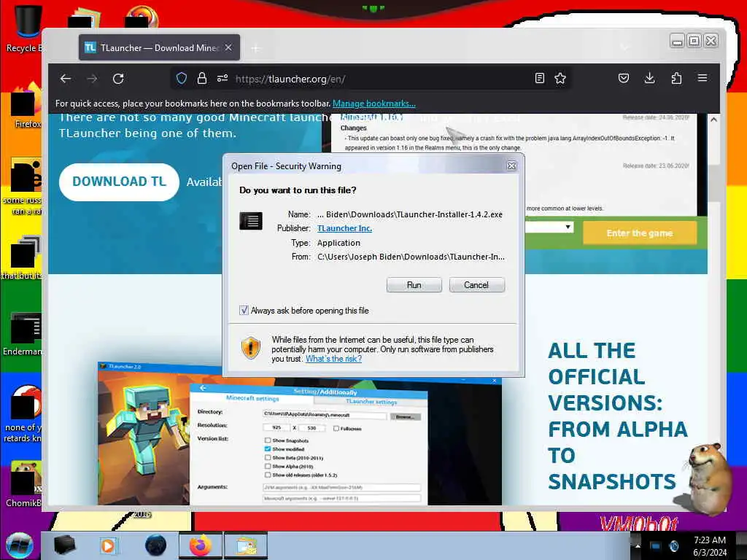Click the application file icon in the dialog

251,221
